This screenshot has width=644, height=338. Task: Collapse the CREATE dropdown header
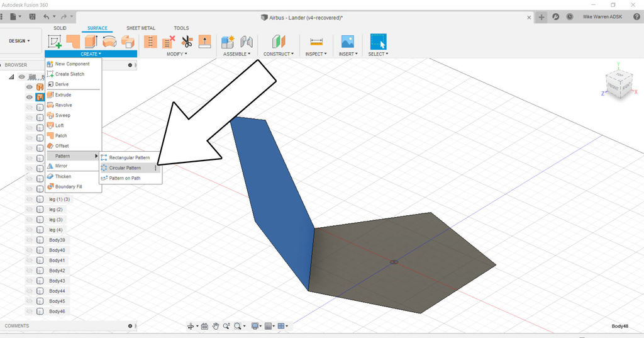[91, 54]
